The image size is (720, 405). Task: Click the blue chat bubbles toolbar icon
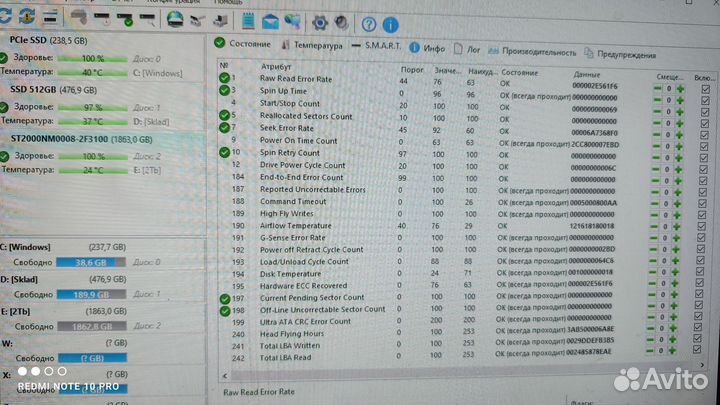click(x=292, y=22)
